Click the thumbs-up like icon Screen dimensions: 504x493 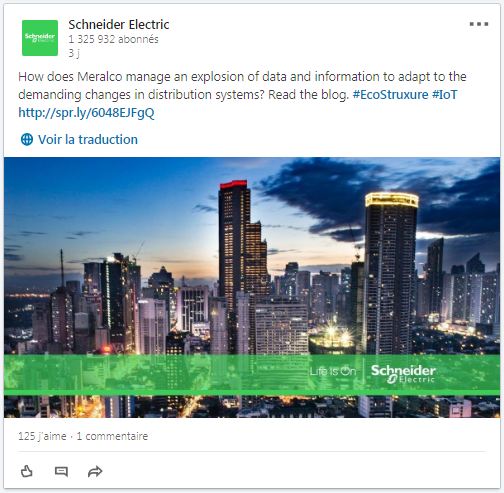click(27, 471)
